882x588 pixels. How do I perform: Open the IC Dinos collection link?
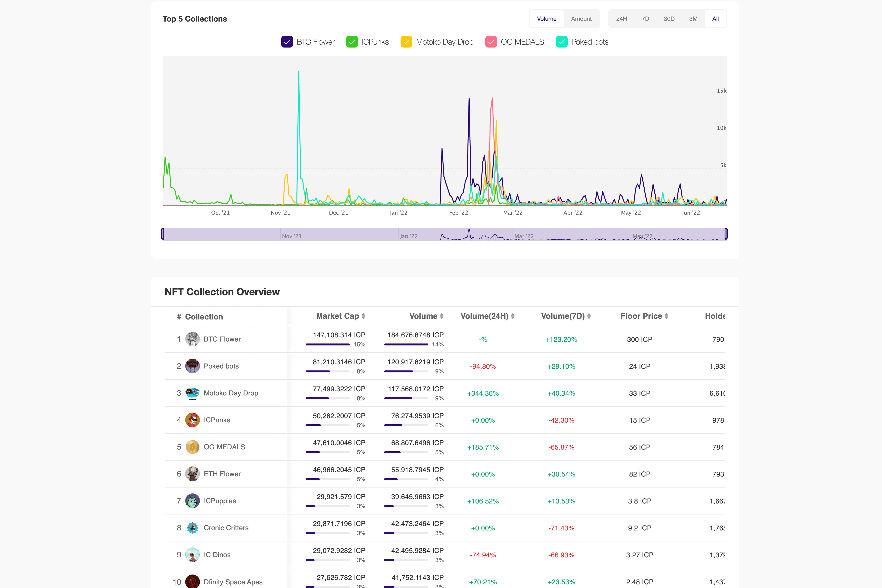[217, 555]
